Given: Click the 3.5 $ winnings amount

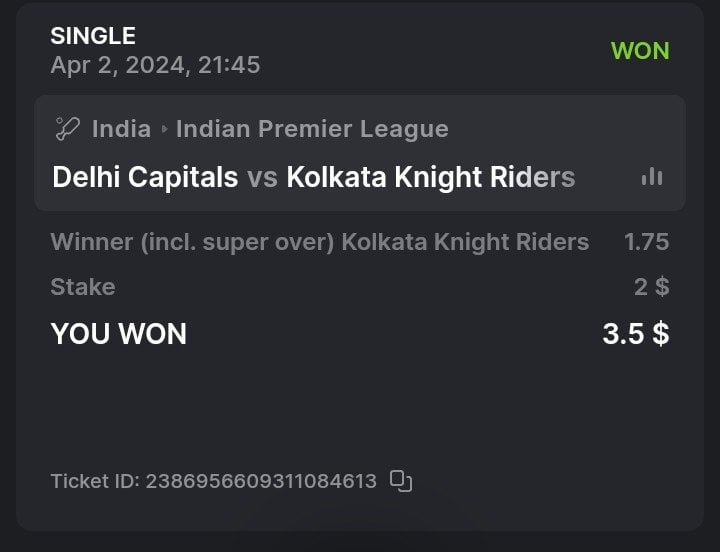Looking at the screenshot, I should tap(635, 334).
